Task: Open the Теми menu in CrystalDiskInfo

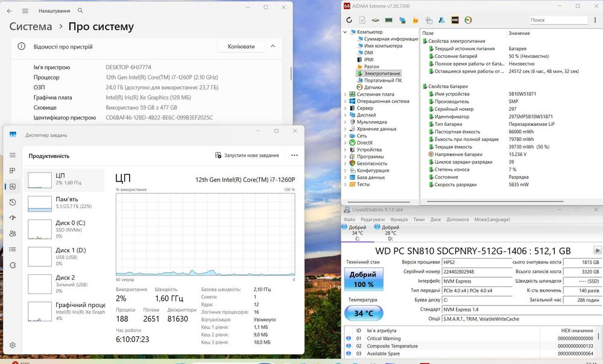Action: [419, 219]
